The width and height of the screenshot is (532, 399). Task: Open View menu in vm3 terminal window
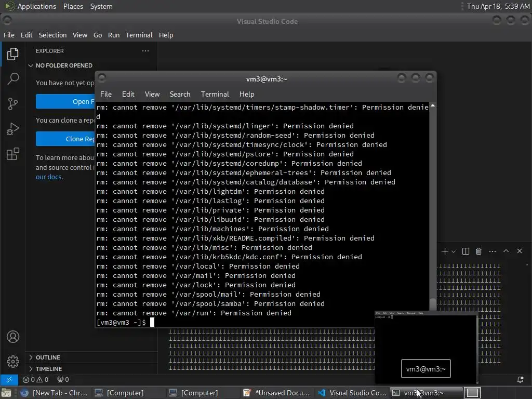click(152, 95)
